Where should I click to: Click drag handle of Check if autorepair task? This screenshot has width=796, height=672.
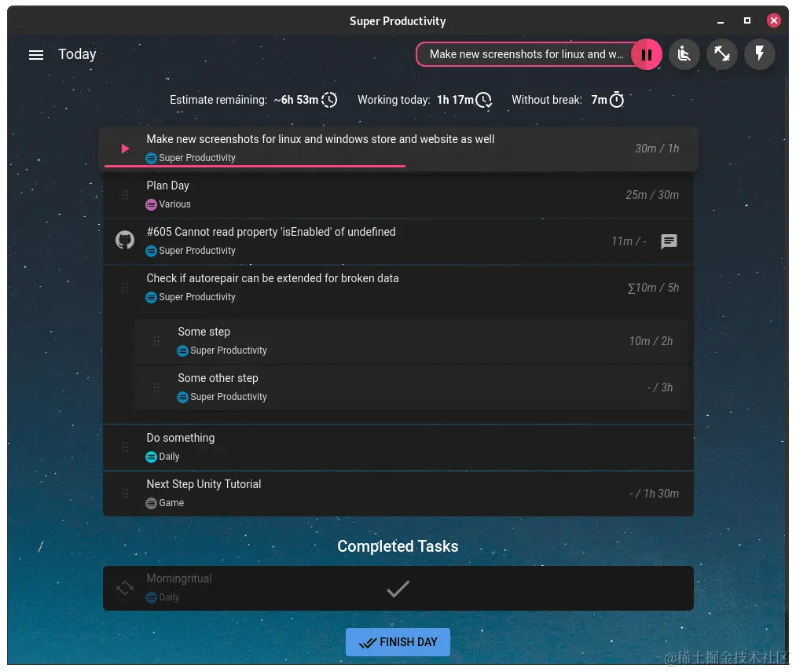coord(125,288)
